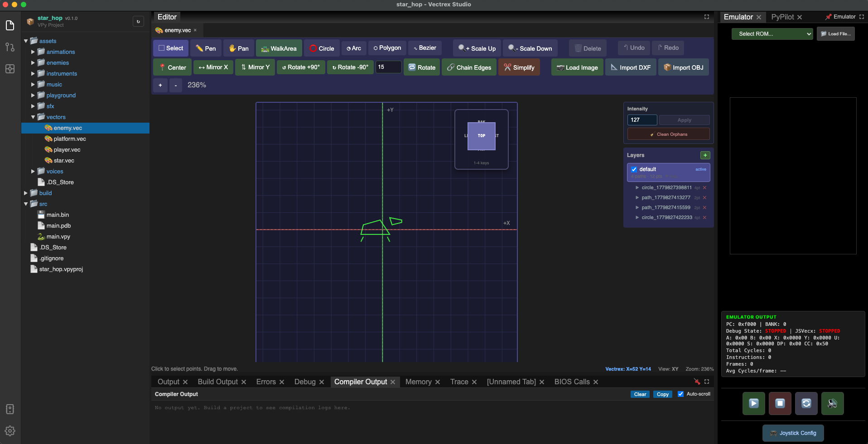Toggle emulator audio mute icon
Viewport: 868px width, 444px height.
[x=833, y=403]
